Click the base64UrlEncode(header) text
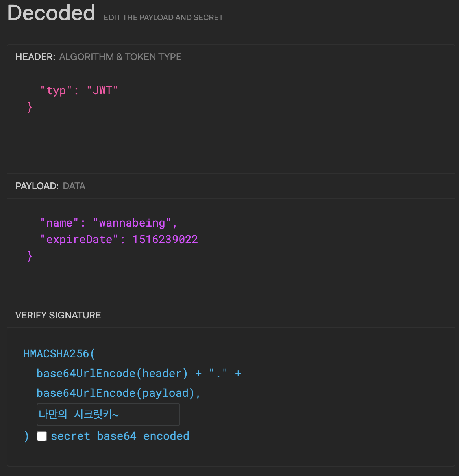The height and width of the screenshot is (476, 459). coord(112,374)
